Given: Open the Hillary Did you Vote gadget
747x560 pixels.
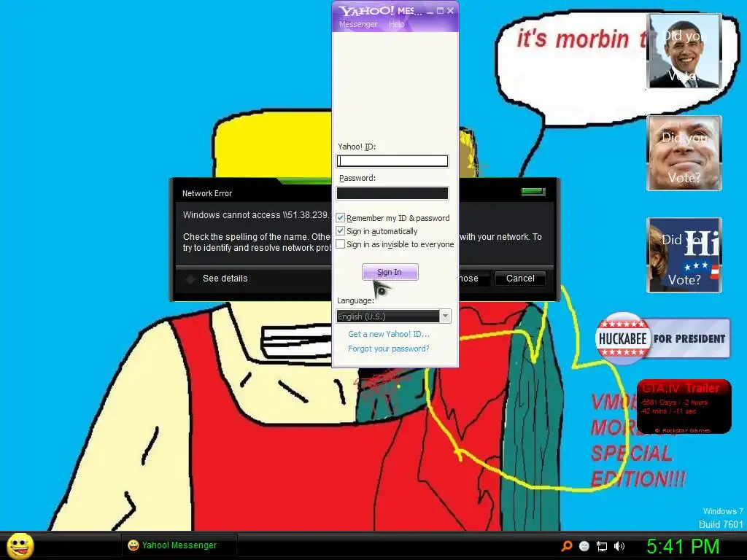Looking at the screenshot, I should tap(684, 255).
